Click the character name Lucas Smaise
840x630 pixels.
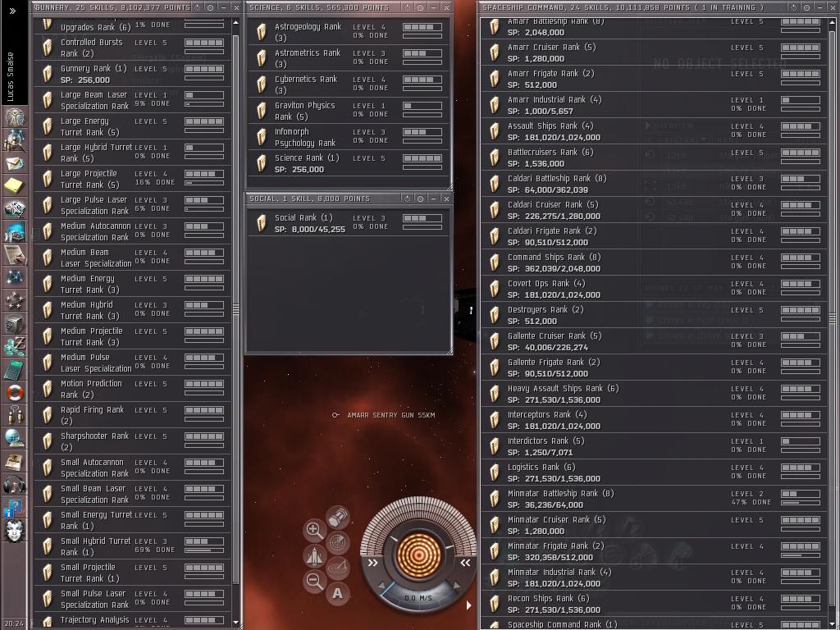click(x=11, y=77)
